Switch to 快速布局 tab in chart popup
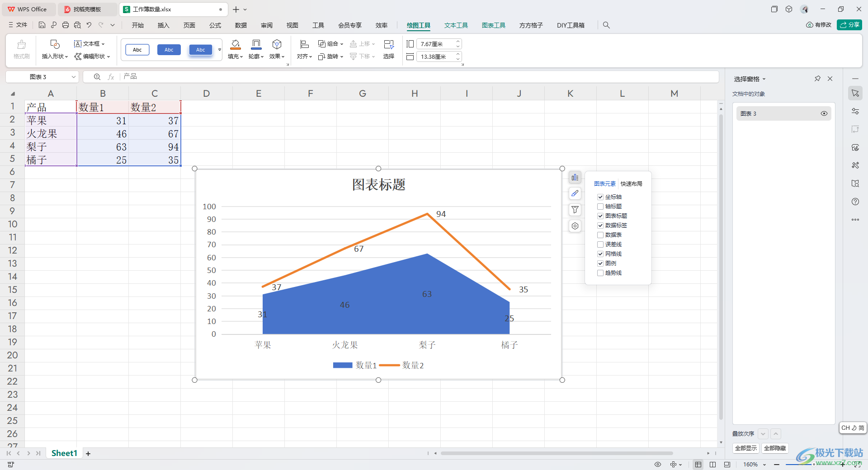Screen dimensions: 868x470 click(632, 184)
